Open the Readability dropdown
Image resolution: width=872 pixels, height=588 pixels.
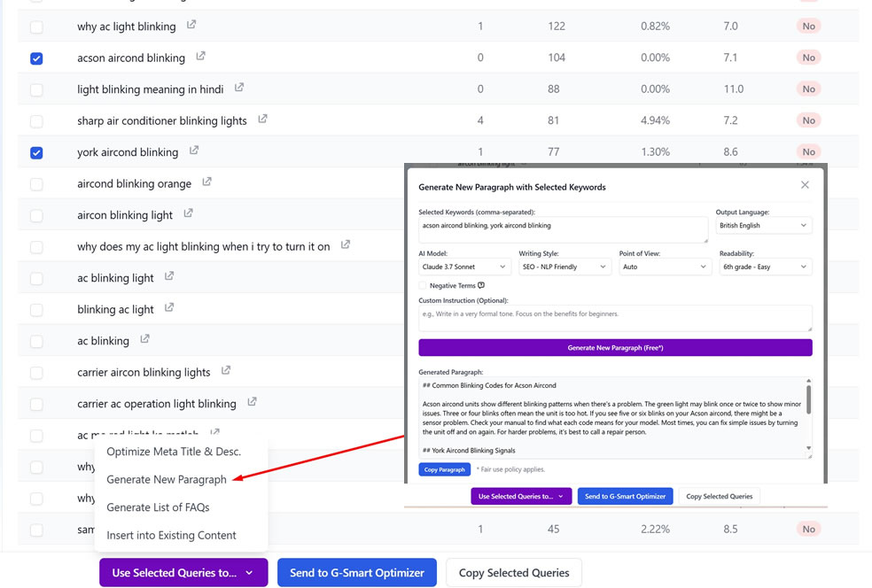tap(766, 267)
